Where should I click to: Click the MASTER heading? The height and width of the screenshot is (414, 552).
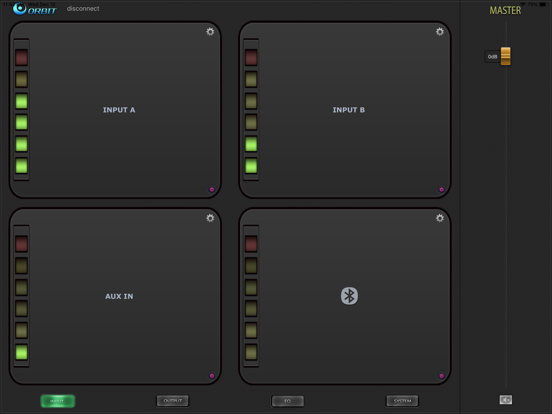coord(505,11)
